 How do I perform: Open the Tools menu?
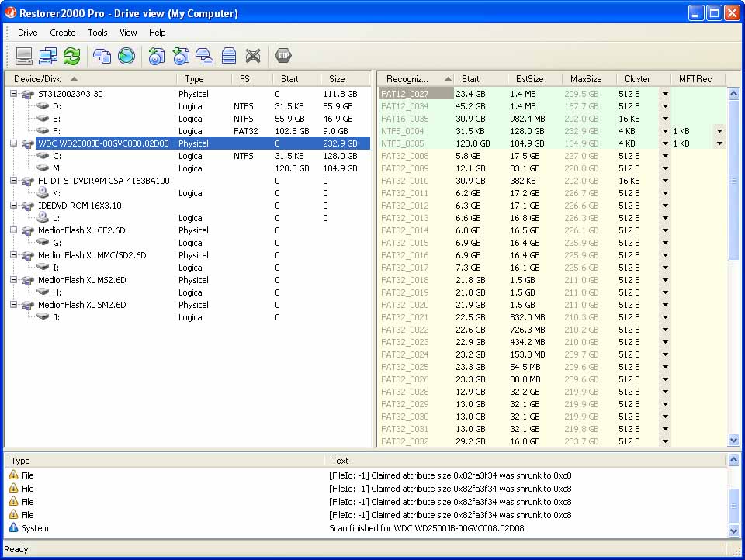pos(98,33)
